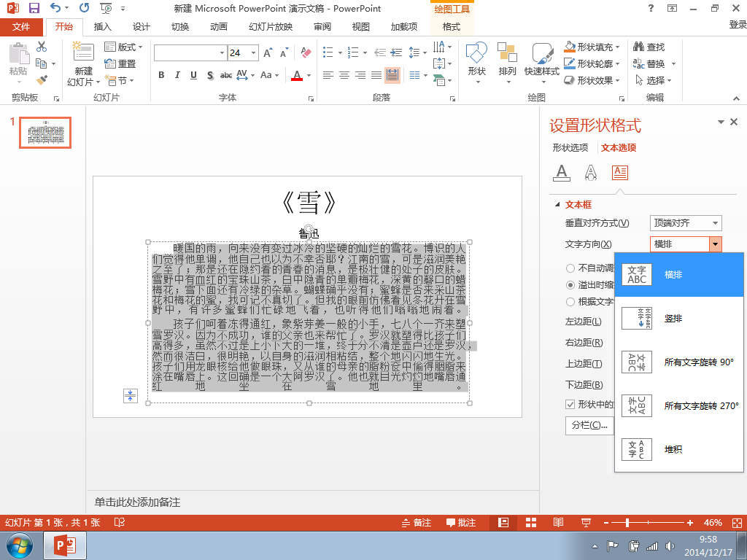
Task: Select the 根据文字调整形状大小 radio option
Action: click(570, 301)
